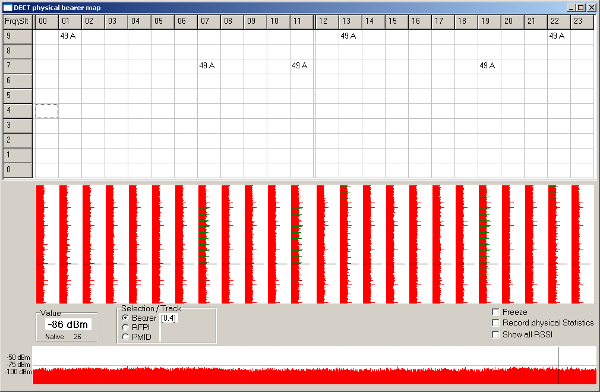Select slot column header 11
Viewport: 600px width, 392px height.
(302, 22)
